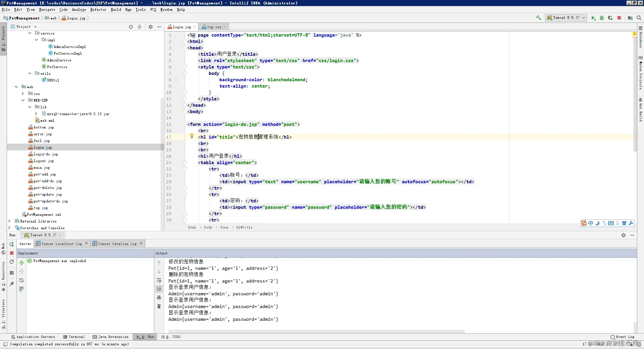Viewport: 644px width, 349px height.
Task: Open artifact configuration icon in Deployment
Action: coord(21,289)
